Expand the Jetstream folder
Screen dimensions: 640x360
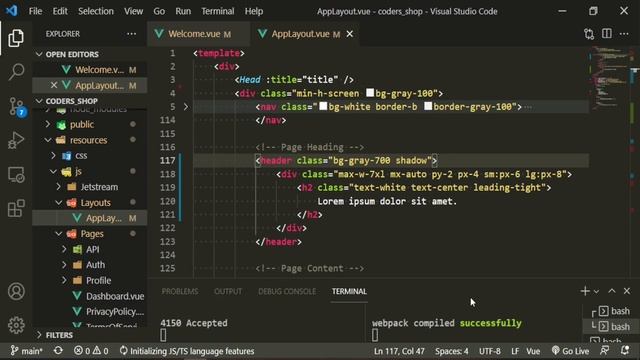tap(59, 187)
